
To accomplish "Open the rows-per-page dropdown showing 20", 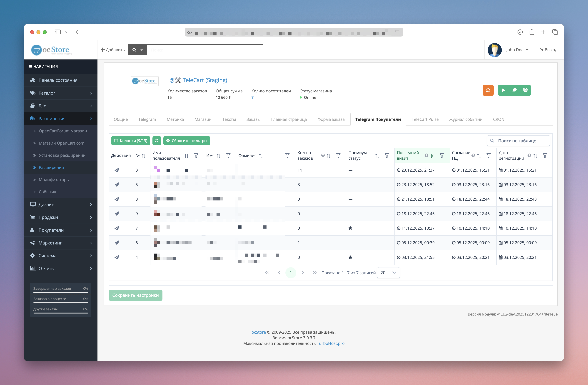I will [x=388, y=273].
